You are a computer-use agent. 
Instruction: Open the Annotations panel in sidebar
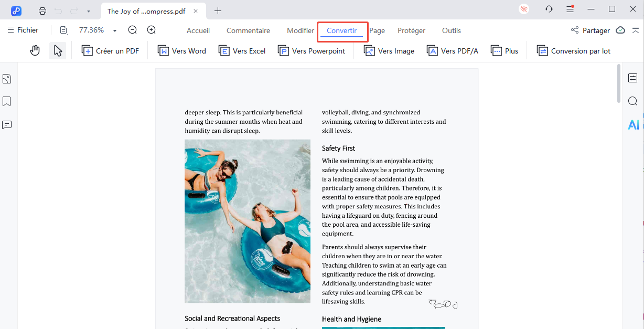[x=7, y=123]
